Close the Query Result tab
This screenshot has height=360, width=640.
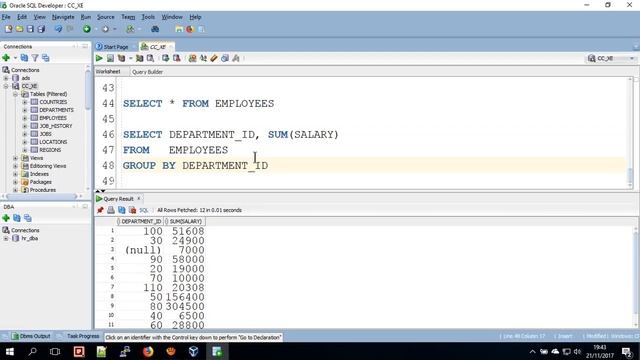139,198
